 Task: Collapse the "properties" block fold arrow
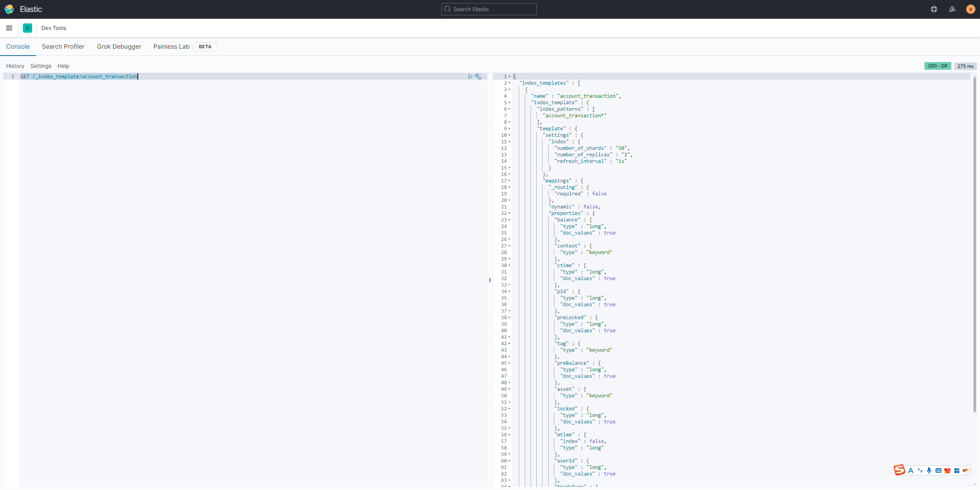509,213
